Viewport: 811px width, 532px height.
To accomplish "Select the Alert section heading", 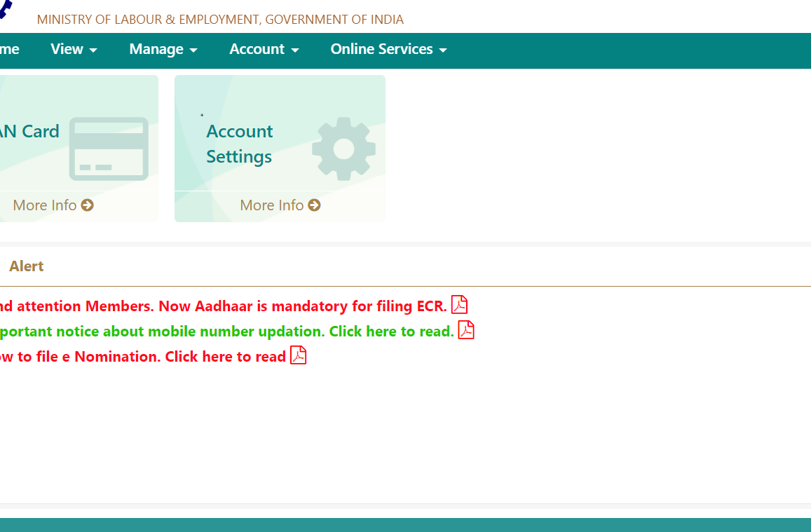I will (x=27, y=266).
